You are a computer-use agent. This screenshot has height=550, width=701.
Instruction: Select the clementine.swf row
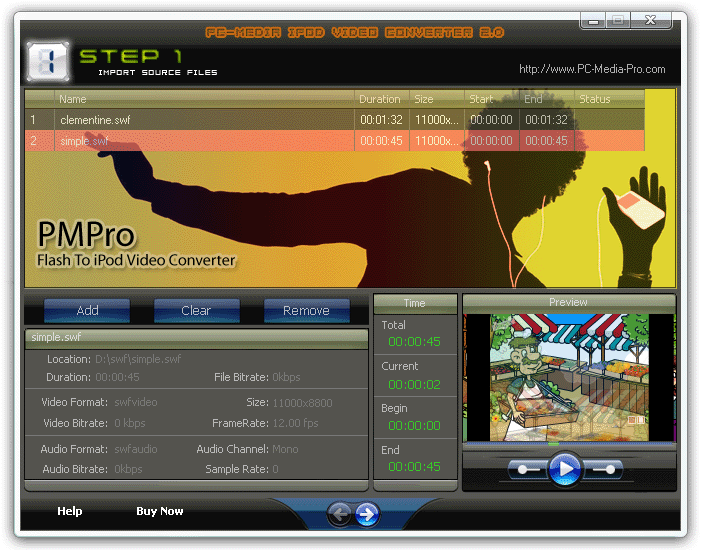(x=334, y=120)
